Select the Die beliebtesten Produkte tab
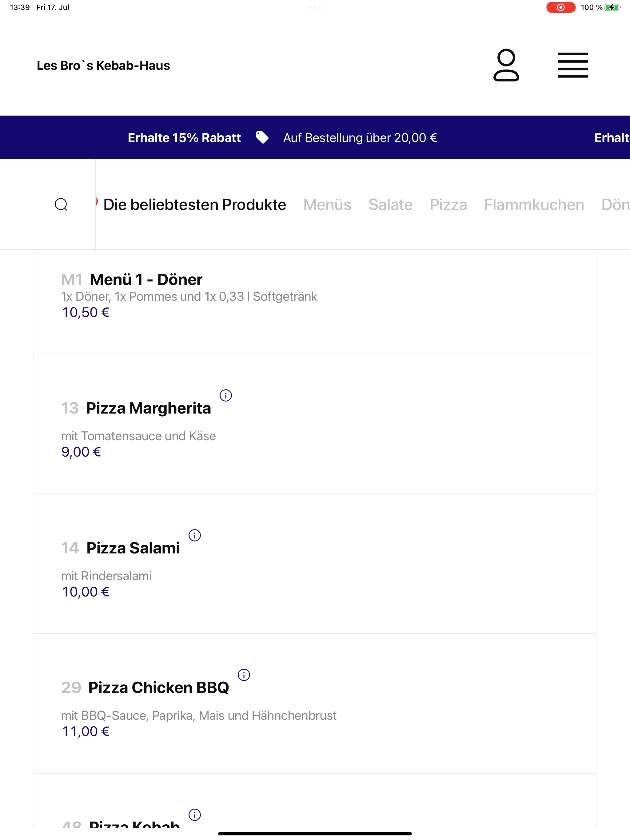This screenshot has height=840, width=630. point(194,204)
